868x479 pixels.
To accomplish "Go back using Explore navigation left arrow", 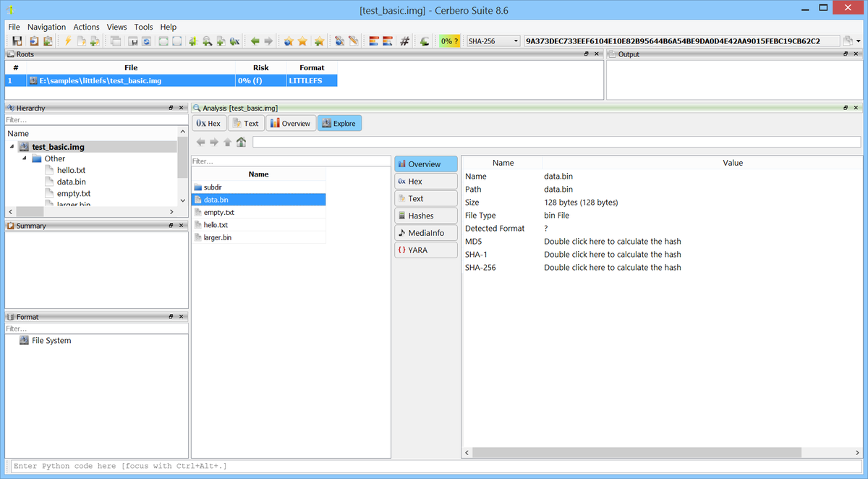I will click(201, 142).
